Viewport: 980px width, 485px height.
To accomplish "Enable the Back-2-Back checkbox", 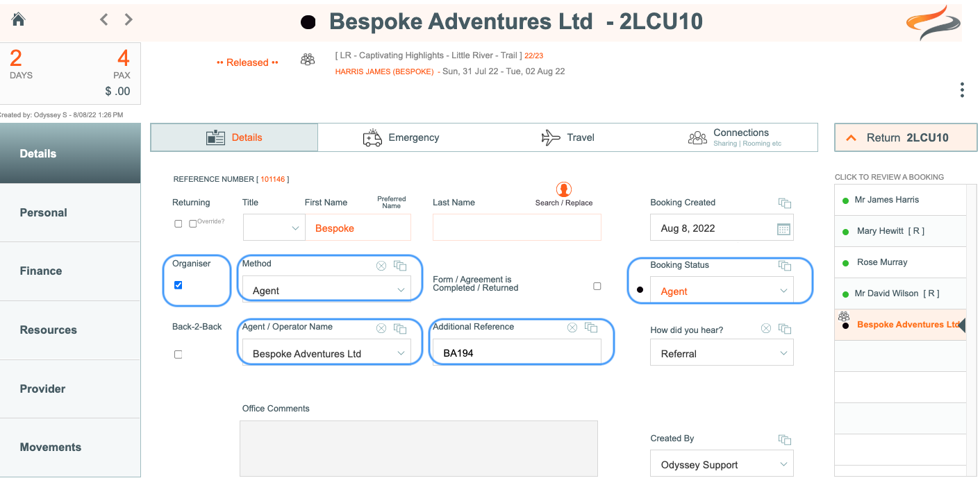I will 178,354.
